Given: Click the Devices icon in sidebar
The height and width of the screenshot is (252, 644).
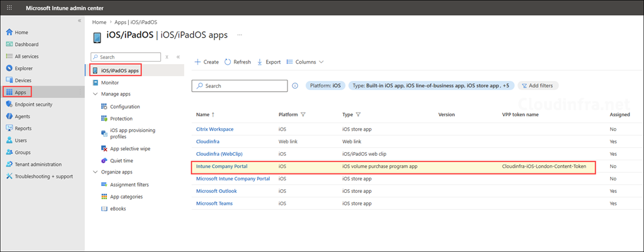Looking at the screenshot, I should tap(9, 80).
